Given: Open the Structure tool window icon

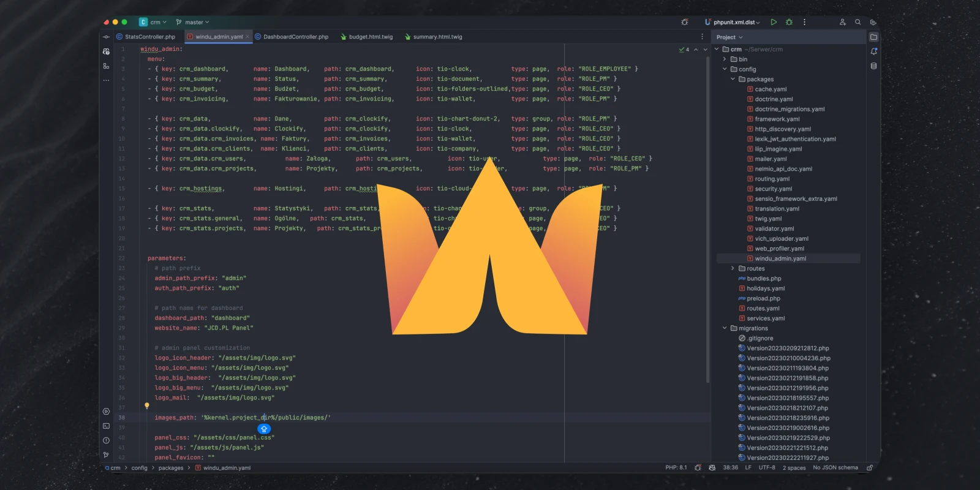Looking at the screenshot, I should pyautogui.click(x=106, y=66).
